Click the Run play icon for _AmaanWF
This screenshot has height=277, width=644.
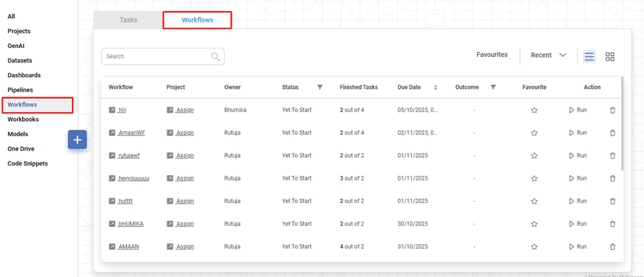pyautogui.click(x=572, y=133)
